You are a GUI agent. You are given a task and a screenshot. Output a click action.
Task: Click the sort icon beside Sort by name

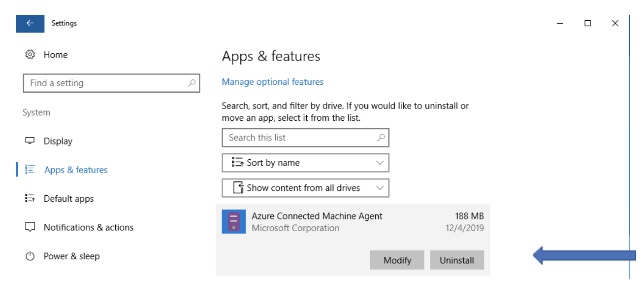(x=238, y=163)
